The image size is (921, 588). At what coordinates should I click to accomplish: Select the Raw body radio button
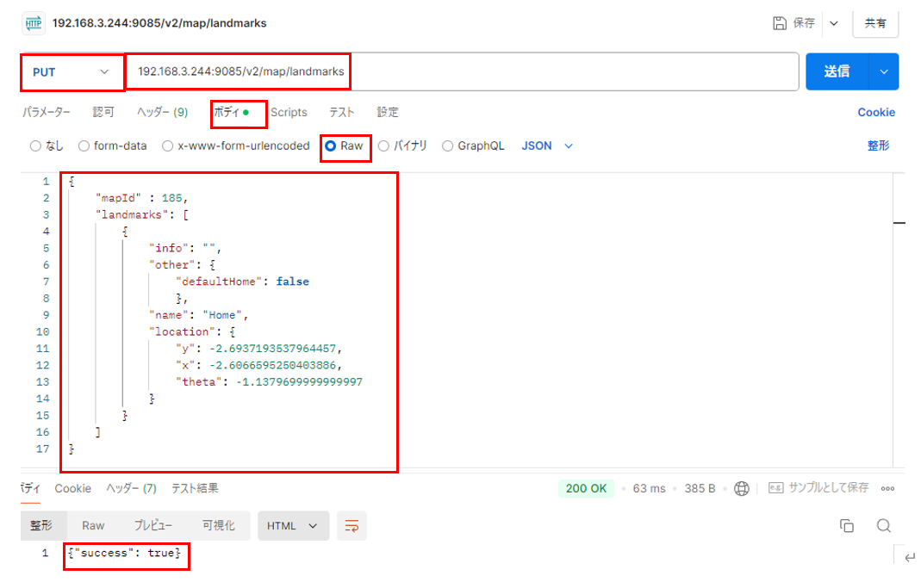pyautogui.click(x=330, y=146)
